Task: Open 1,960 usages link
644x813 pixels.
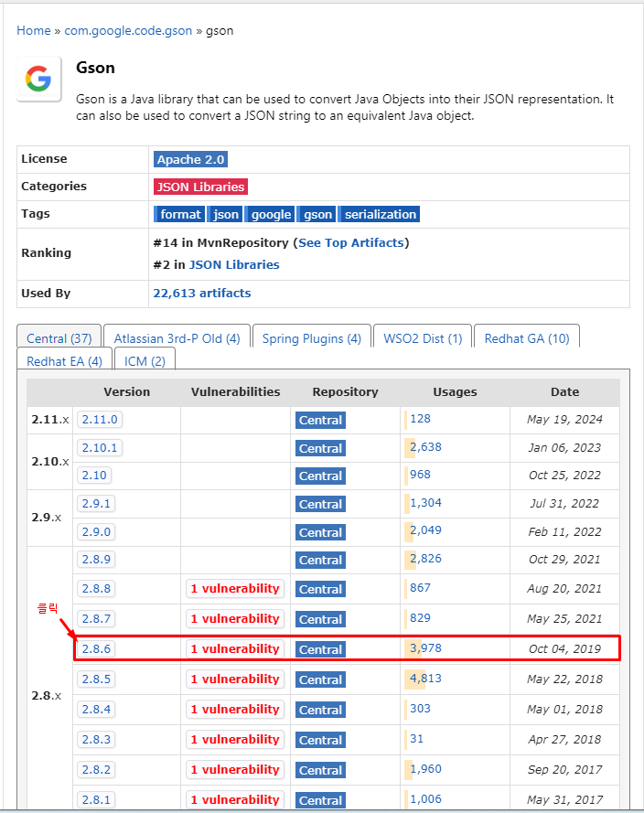Action: pos(425,768)
